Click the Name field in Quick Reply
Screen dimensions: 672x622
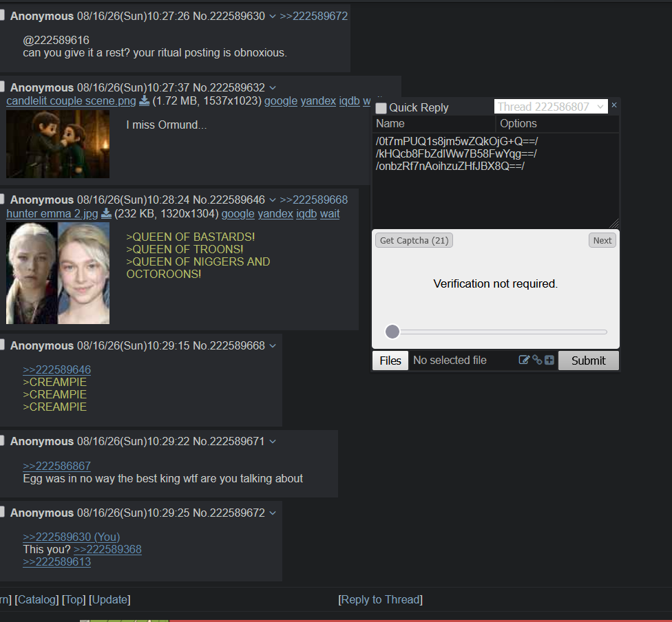coord(434,124)
